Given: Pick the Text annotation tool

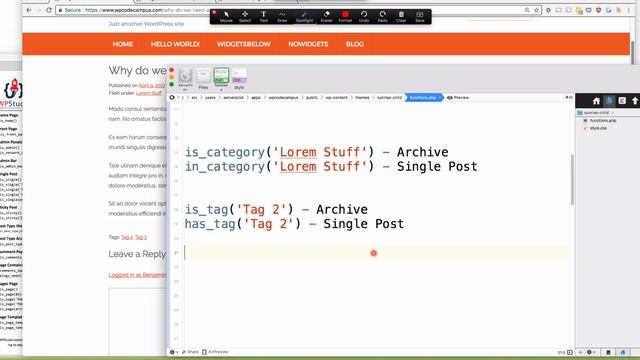Looking at the screenshot, I should click(x=264, y=17).
